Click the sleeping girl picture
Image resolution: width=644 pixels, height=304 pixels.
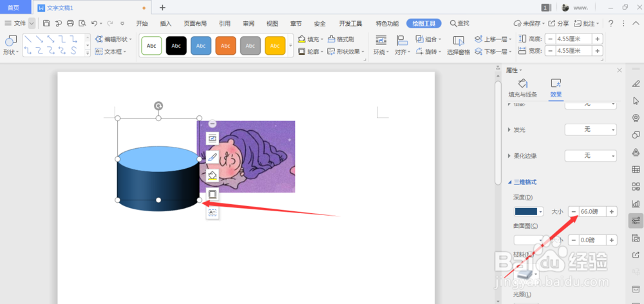pyautogui.click(x=247, y=157)
